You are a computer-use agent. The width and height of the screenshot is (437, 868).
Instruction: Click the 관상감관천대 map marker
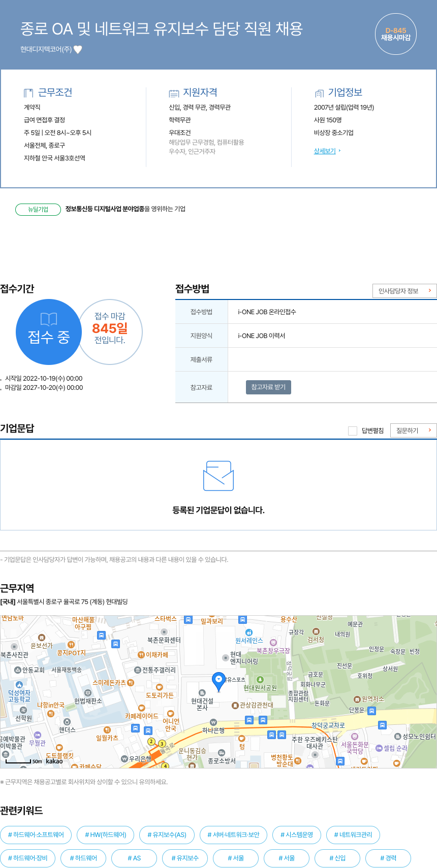pos(235,705)
